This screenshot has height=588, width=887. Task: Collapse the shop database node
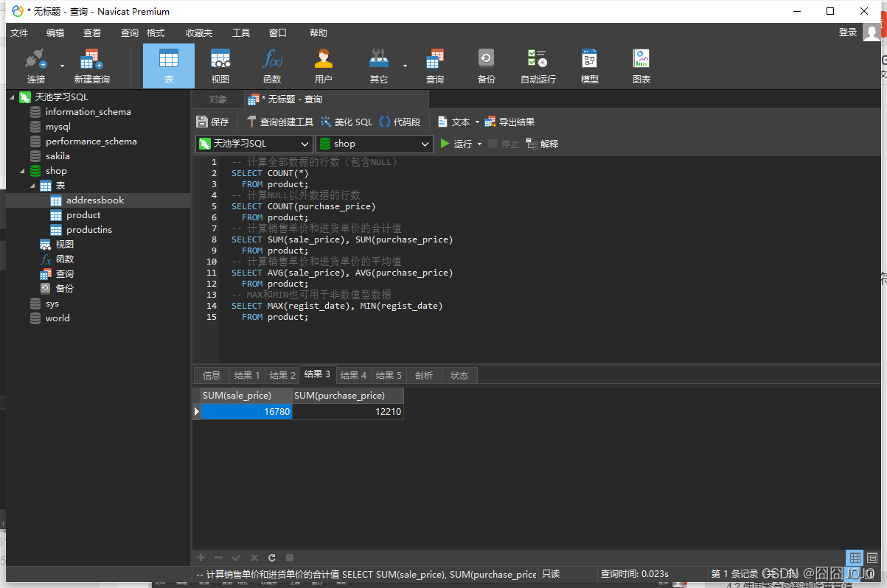pyautogui.click(x=22, y=171)
